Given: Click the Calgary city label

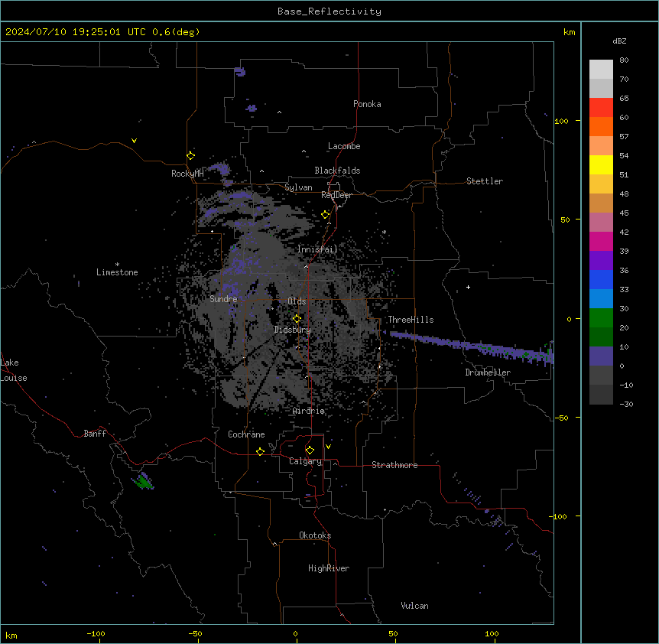Looking at the screenshot, I should 306,461.
